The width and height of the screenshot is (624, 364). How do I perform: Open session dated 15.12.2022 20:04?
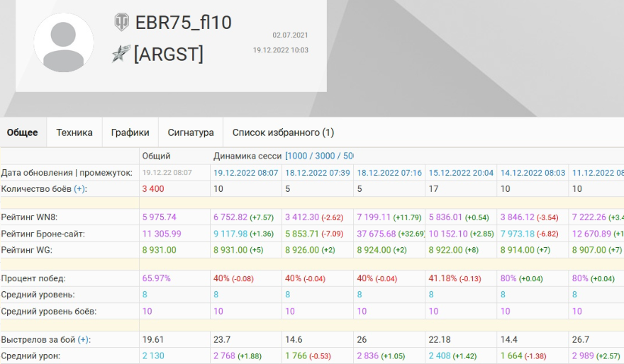click(x=461, y=173)
